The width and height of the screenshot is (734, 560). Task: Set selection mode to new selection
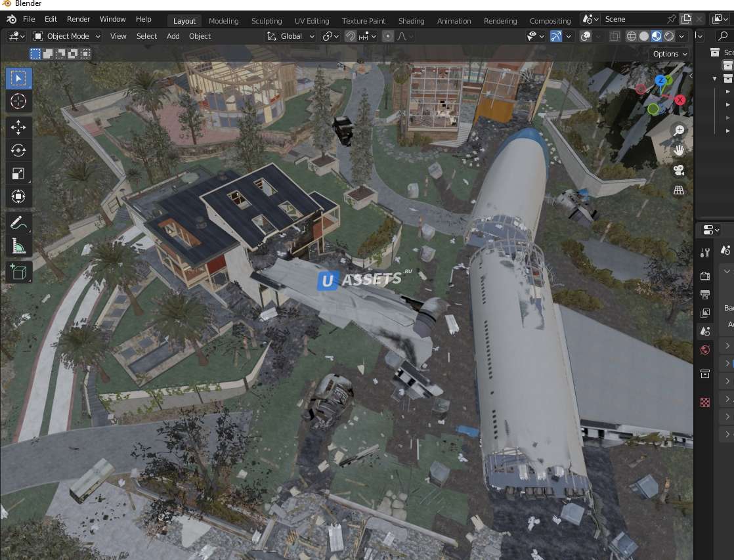pyautogui.click(x=35, y=54)
